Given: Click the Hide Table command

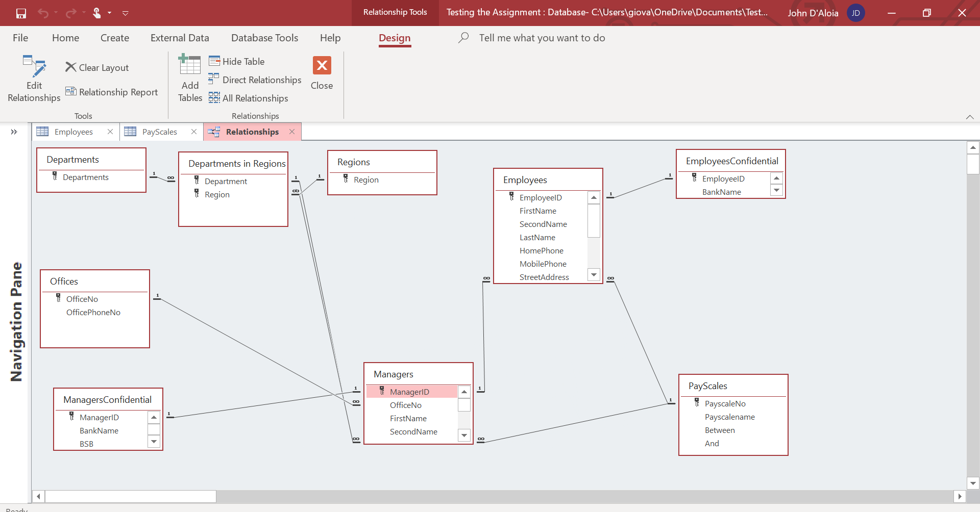Looking at the screenshot, I should point(237,61).
